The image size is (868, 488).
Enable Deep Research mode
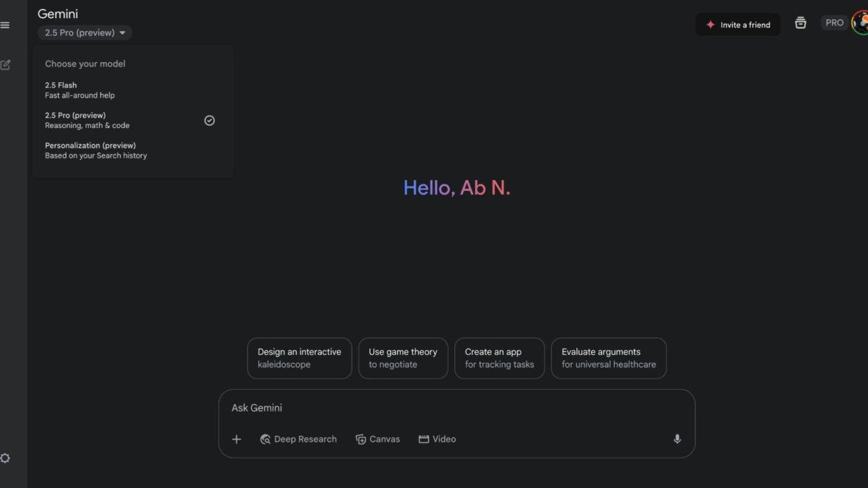tap(298, 439)
